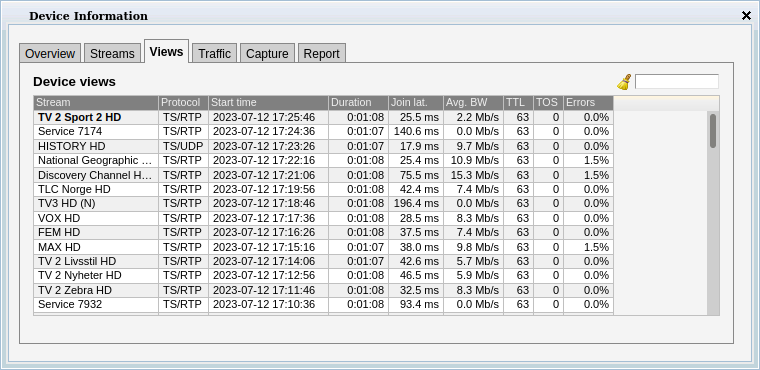The height and width of the screenshot is (370, 760).
Task: Click the 196.4 ms join latency
Action: pos(416,203)
